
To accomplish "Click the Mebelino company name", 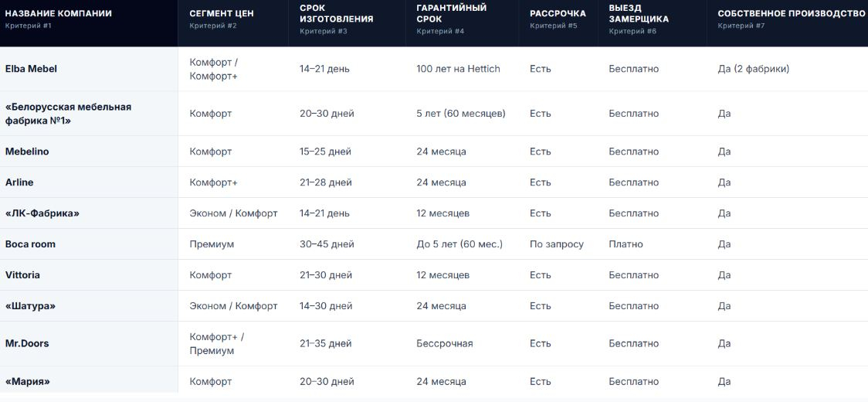I will [x=27, y=152].
